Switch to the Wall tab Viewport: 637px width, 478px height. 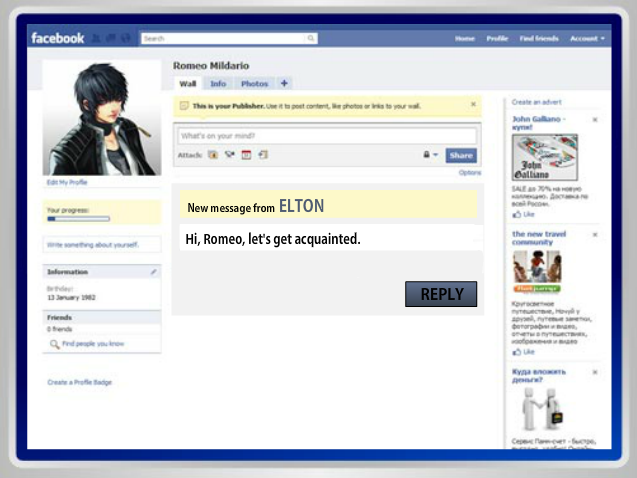tap(188, 84)
